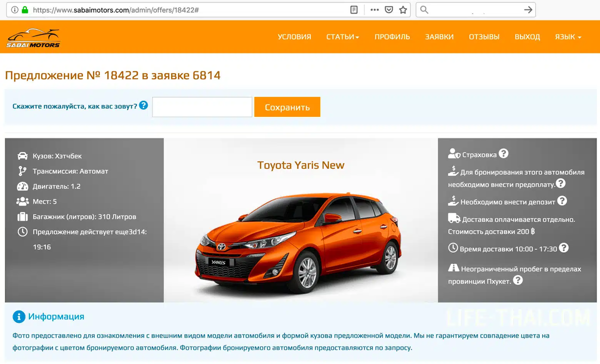Image resolution: width=600 pixels, height=364 pixels.
Task: Click help icon after провинции Пхукет
Action: point(518,280)
